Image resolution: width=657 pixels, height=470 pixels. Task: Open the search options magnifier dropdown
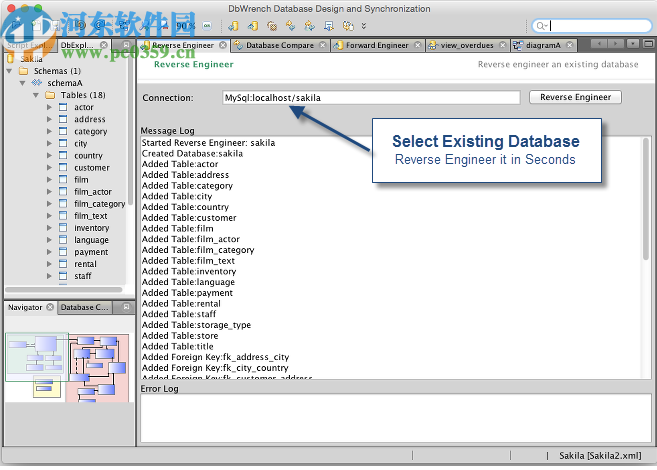pos(542,26)
